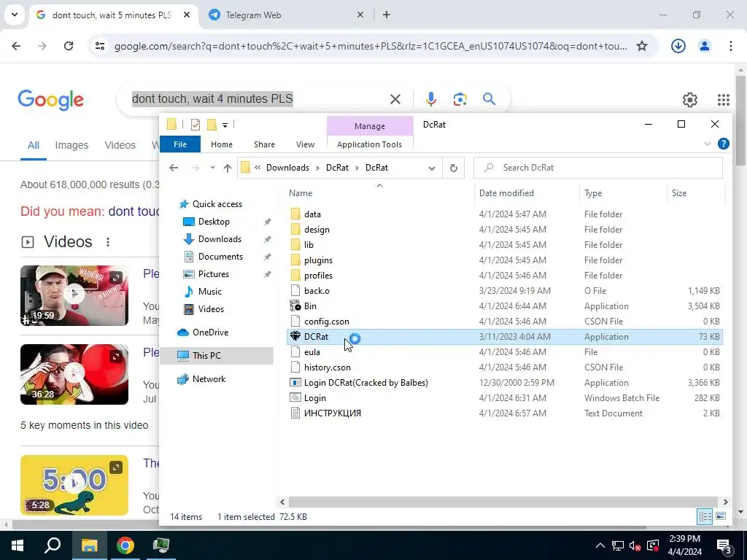Bookmark this page with star icon
This screenshot has height=560, width=747.
[642, 46]
